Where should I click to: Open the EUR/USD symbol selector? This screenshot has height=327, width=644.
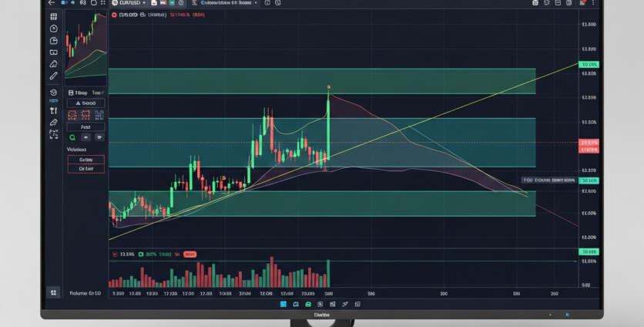coord(129,2)
